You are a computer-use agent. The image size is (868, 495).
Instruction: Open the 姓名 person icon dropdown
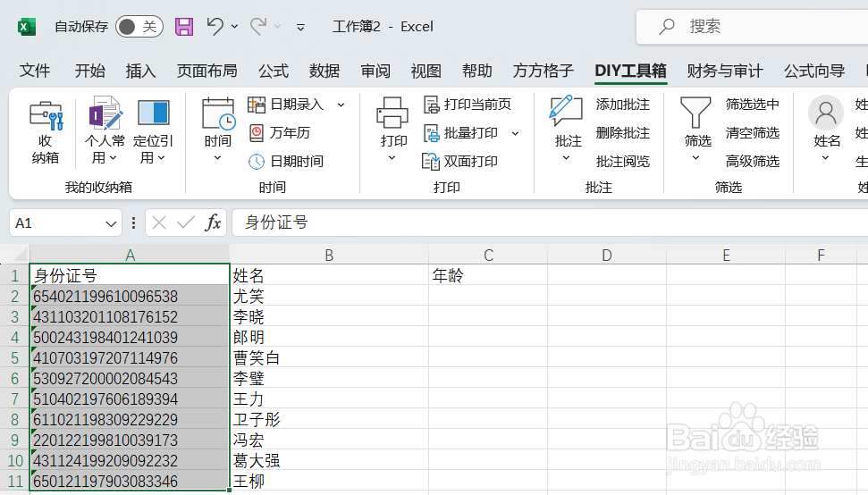(827, 130)
